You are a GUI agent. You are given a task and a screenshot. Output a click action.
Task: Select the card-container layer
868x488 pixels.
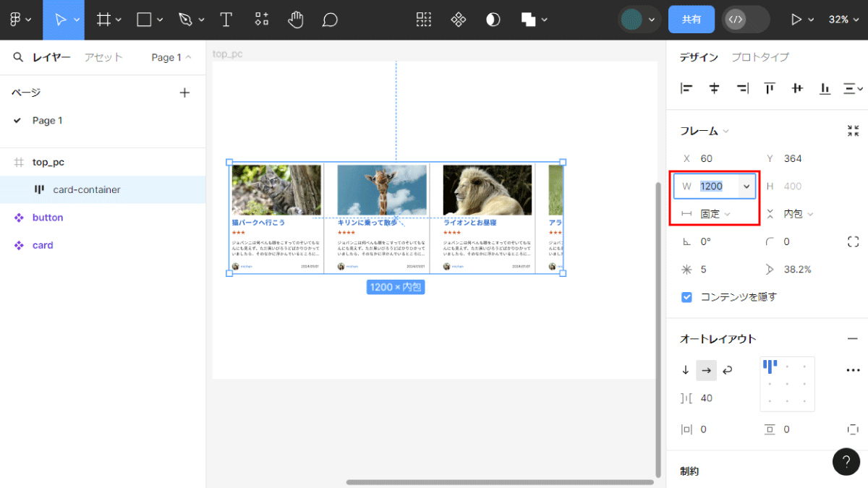tap(103, 189)
